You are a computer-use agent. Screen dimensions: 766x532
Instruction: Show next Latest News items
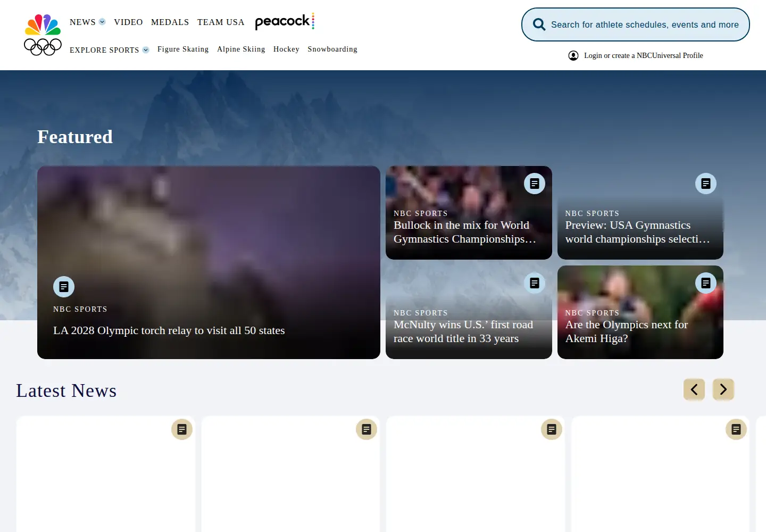point(723,389)
